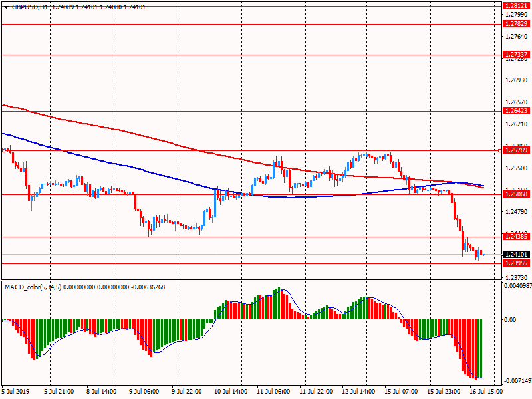Viewport: 532px width, 399px height.
Task: Click the 1.24790 price scale value
Action: [517, 212]
